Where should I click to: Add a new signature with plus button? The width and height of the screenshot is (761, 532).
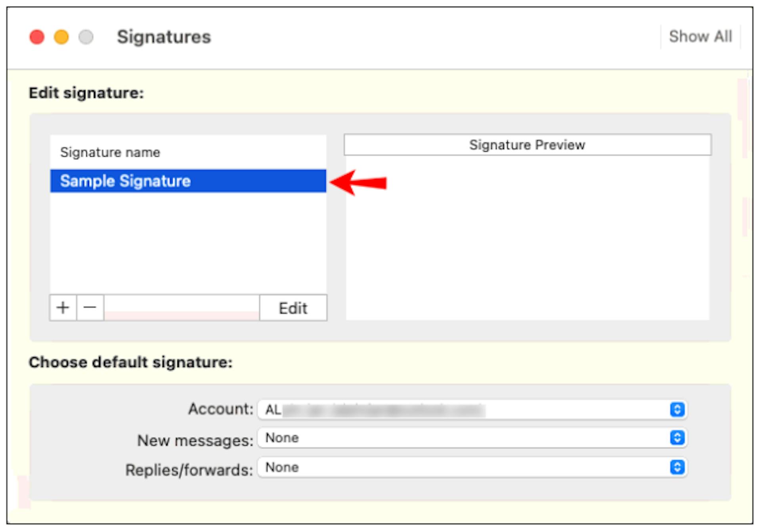[x=63, y=308]
